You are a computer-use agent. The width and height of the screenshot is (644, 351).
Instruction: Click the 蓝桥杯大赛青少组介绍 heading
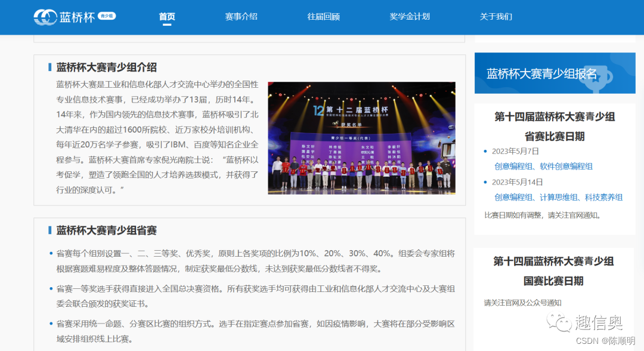click(106, 67)
